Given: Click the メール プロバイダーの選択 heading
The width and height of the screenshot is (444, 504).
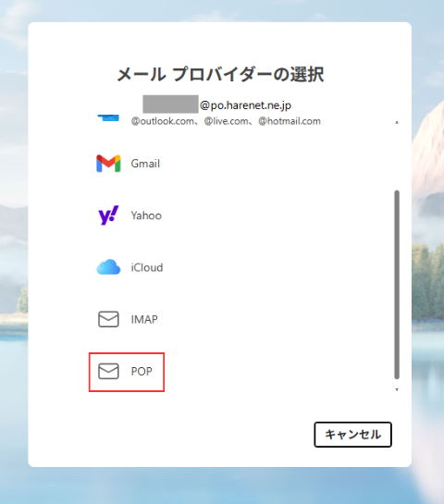Looking at the screenshot, I should tap(220, 75).
